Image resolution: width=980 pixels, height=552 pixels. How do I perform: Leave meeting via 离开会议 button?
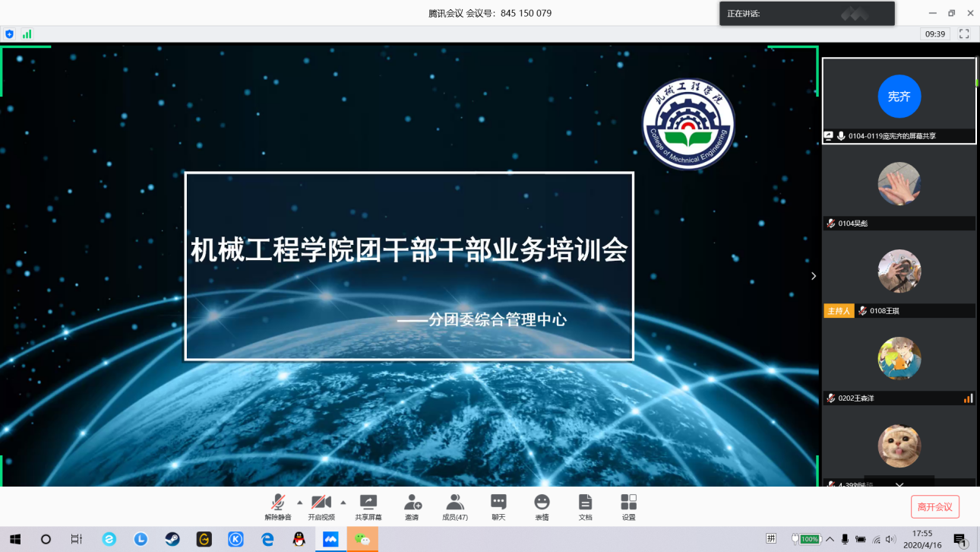(935, 507)
